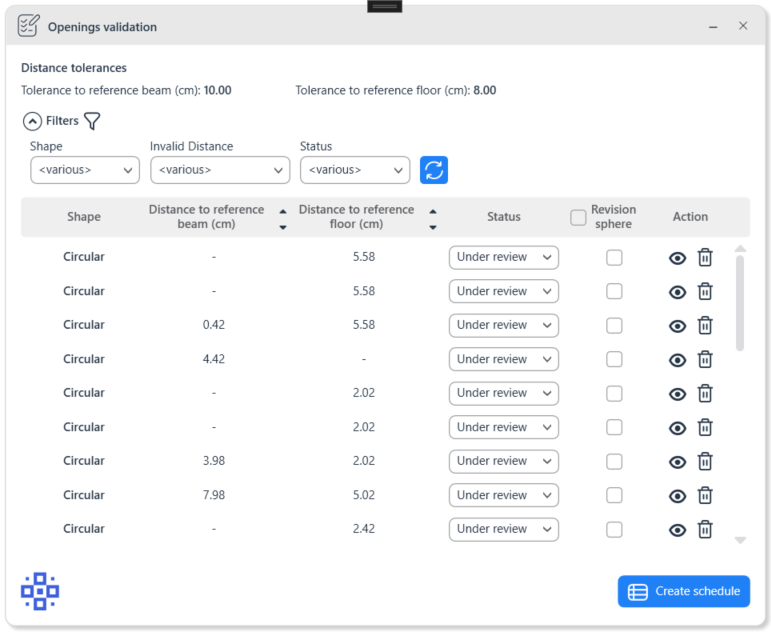Click the Openings validation checklist icon
The height and width of the screenshot is (632, 771).
click(x=29, y=26)
